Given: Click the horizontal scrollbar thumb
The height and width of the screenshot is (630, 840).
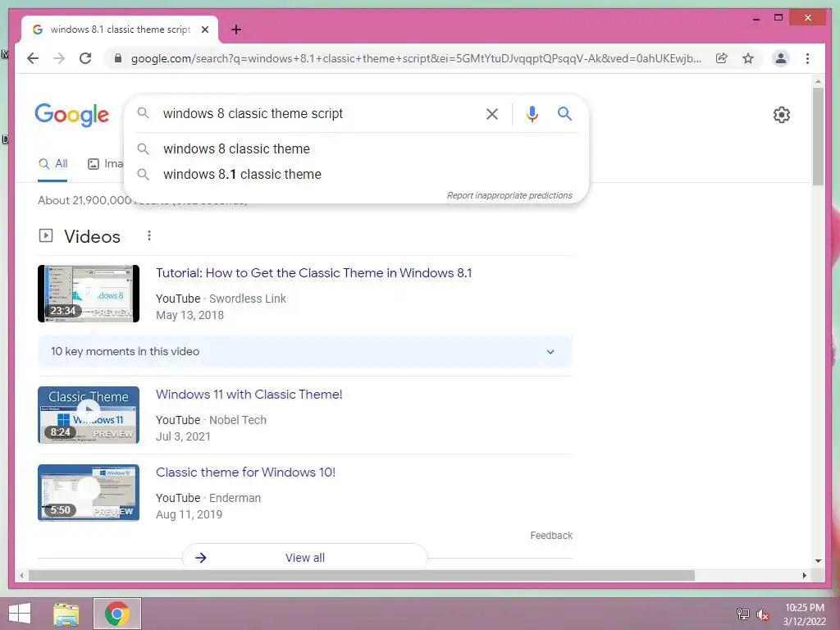Looking at the screenshot, I should pos(362,575).
